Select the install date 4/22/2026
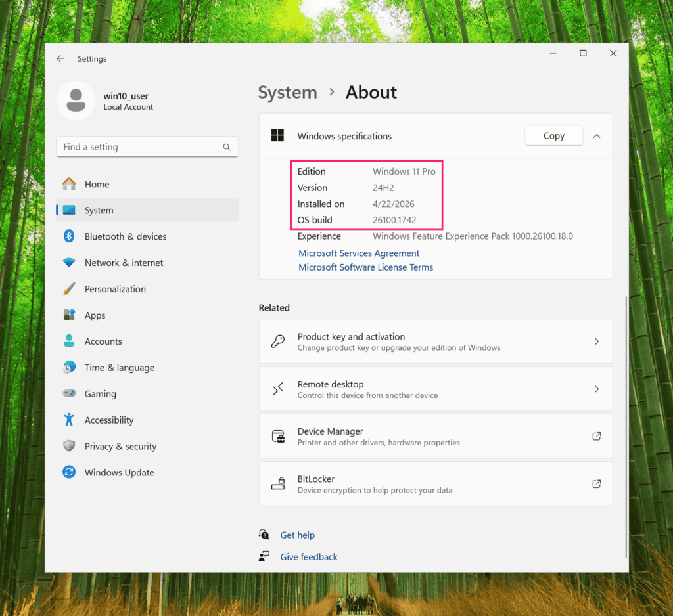 [394, 204]
